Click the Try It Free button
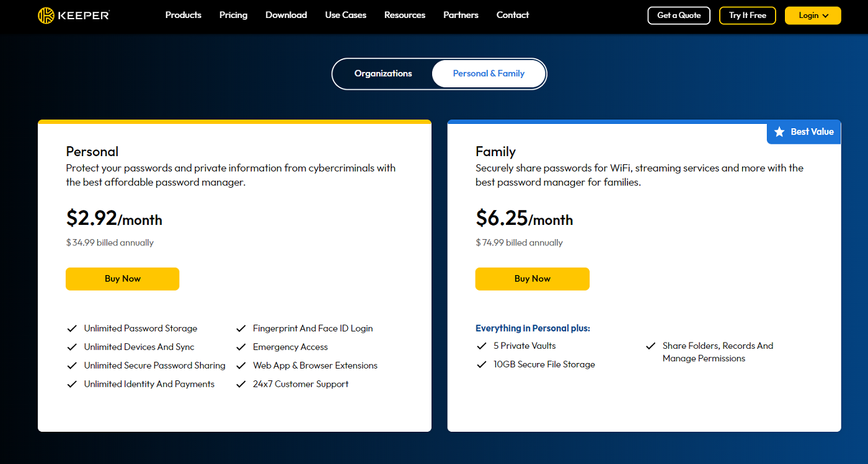Screen dimensions: 868x464 click(747, 15)
